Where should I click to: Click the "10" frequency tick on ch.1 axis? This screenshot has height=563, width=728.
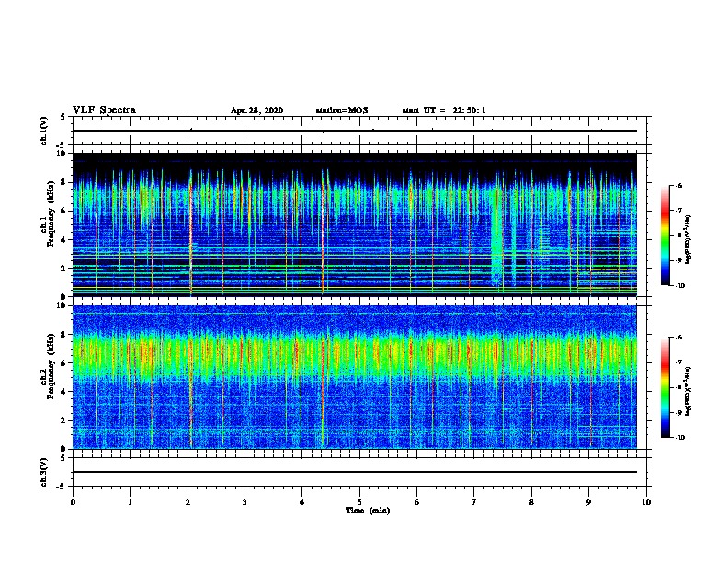click(62, 154)
